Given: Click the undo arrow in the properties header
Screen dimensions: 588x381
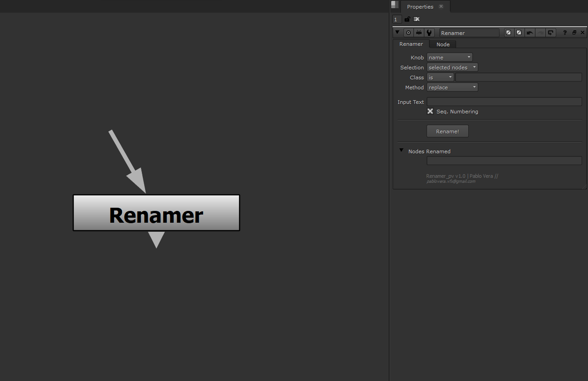Looking at the screenshot, I should coord(530,32).
